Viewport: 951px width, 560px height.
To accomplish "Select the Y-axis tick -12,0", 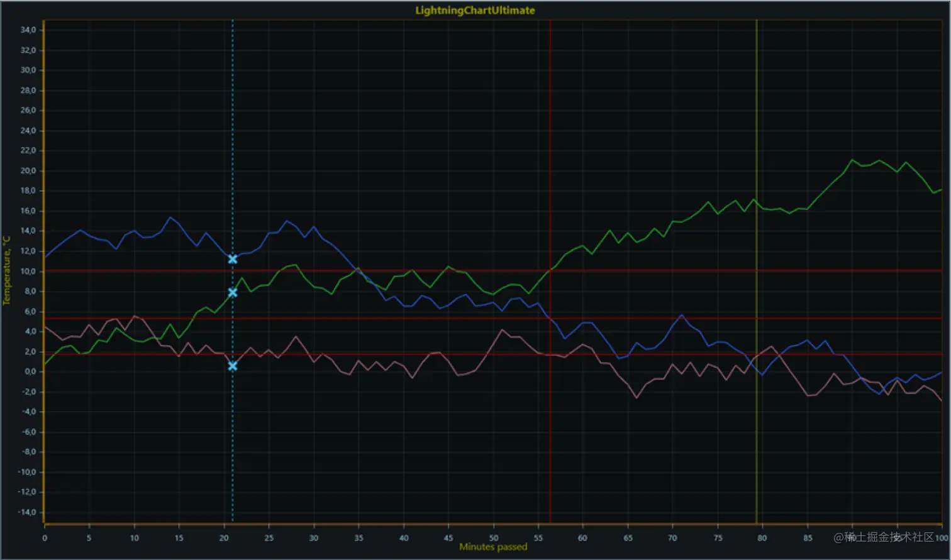I will (x=28, y=492).
